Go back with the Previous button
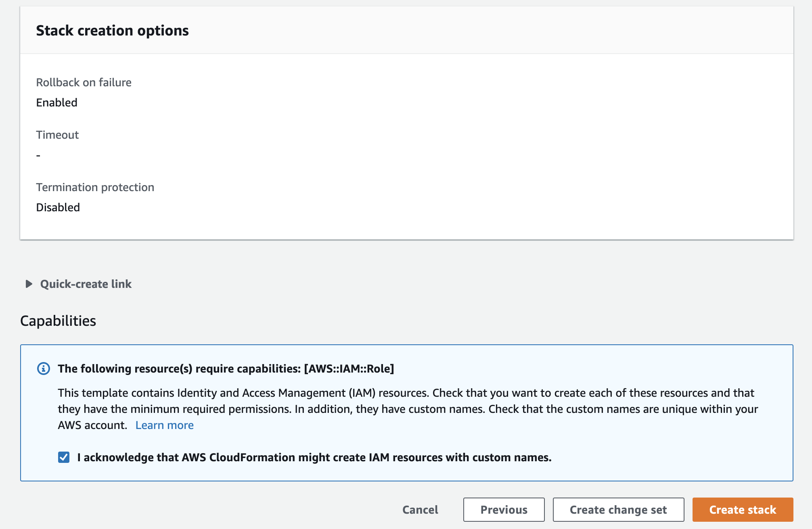812x529 pixels. [x=504, y=510]
